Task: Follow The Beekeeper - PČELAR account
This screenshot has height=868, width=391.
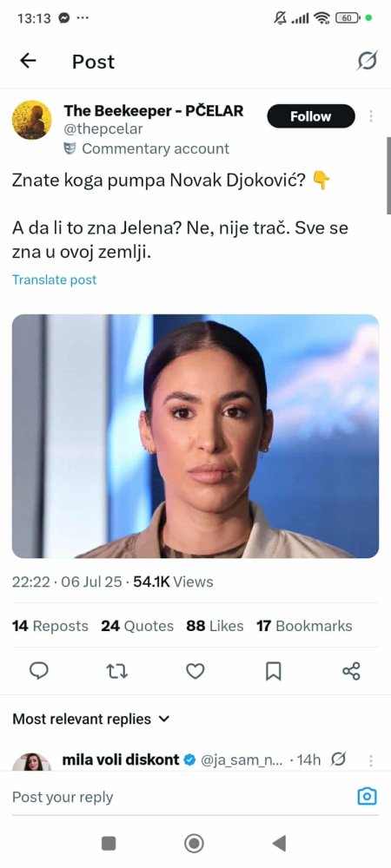Action: (311, 116)
